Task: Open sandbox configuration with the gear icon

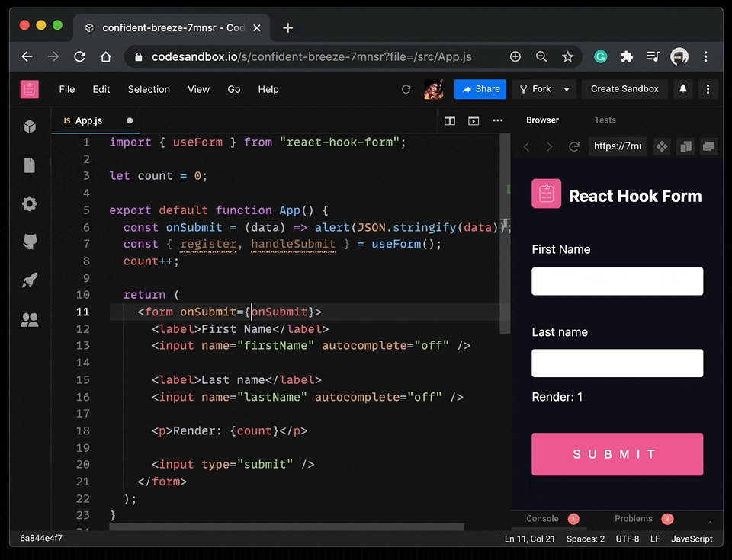Action: point(29,203)
